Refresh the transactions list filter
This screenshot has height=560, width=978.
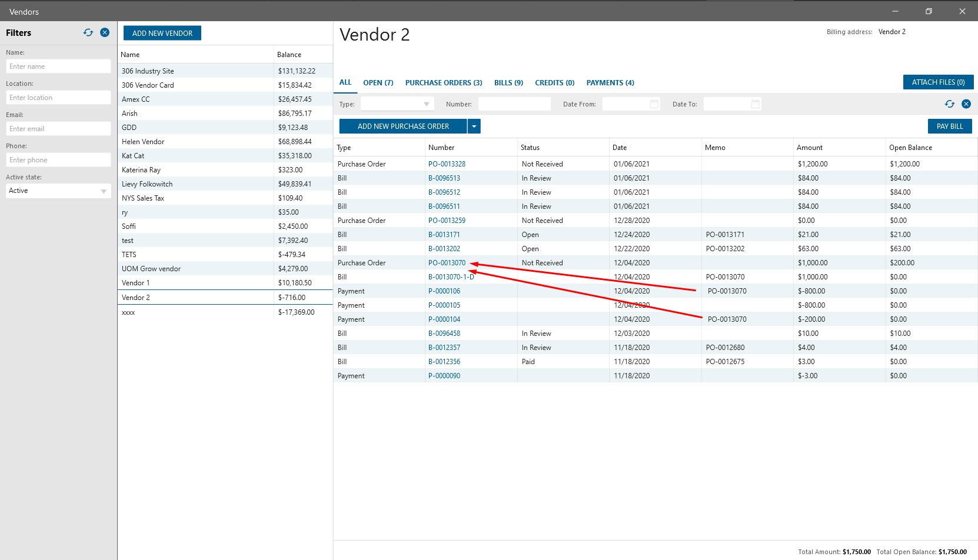pos(950,104)
